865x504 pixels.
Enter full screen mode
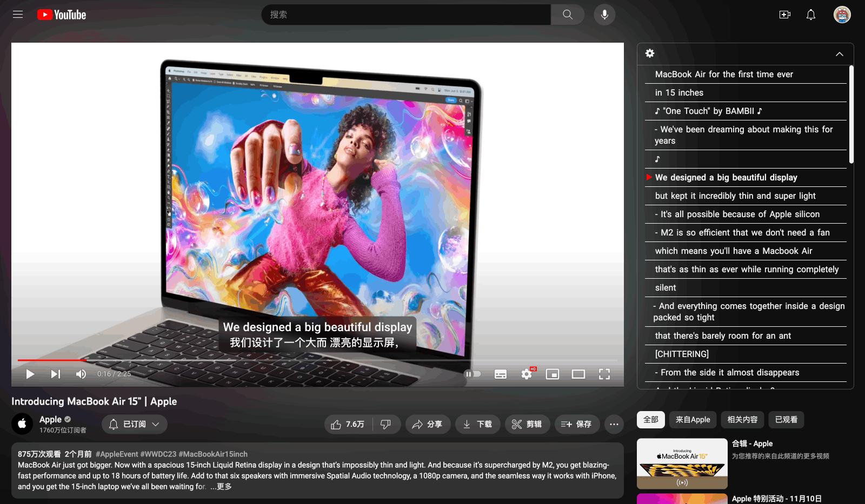[x=604, y=374]
